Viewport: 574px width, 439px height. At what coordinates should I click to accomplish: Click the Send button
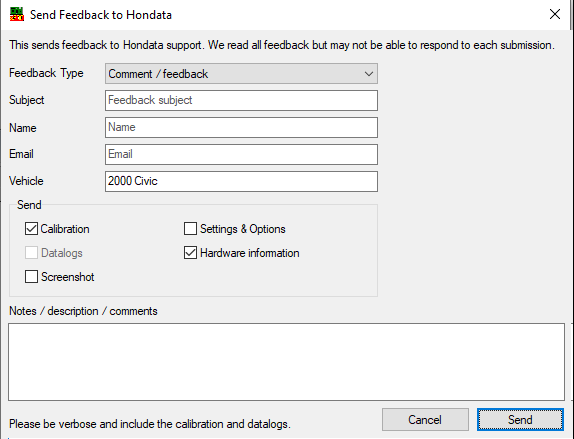[520, 420]
